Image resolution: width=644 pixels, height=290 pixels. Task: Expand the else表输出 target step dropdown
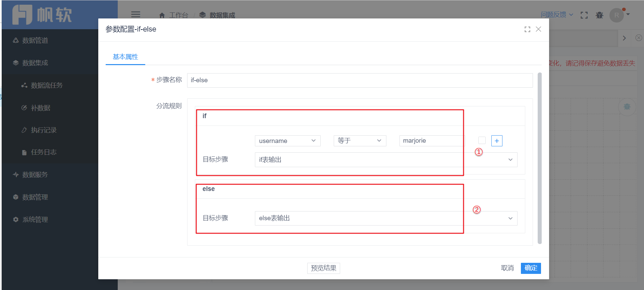(386, 218)
